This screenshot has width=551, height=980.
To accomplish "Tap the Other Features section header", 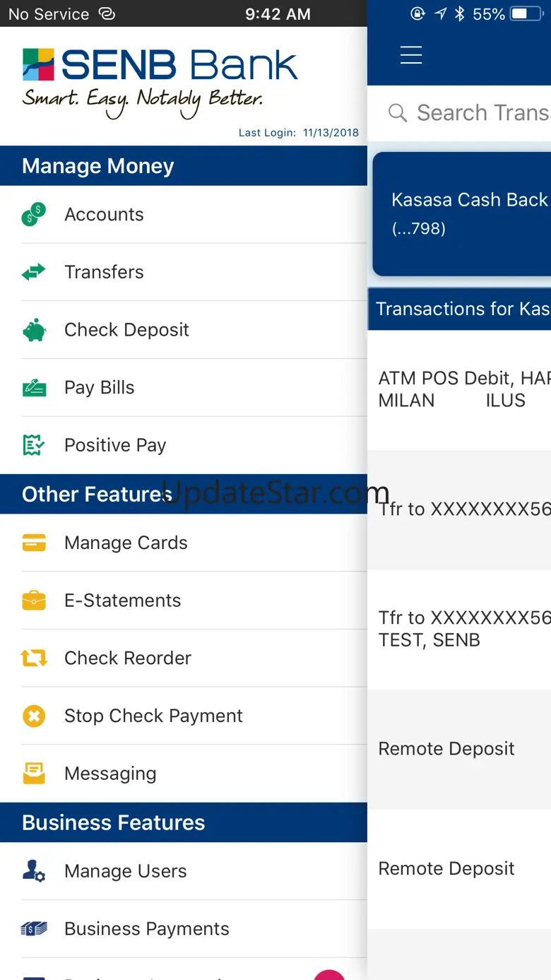I will [184, 494].
